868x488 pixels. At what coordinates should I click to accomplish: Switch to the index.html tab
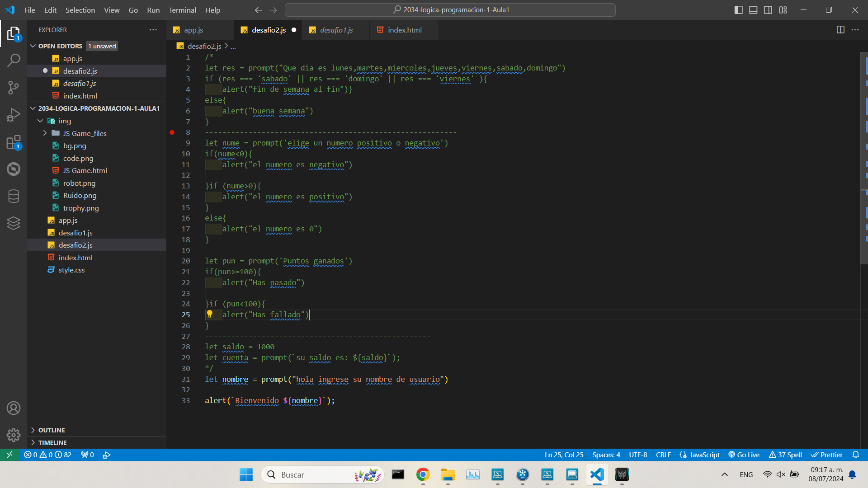(405, 30)
